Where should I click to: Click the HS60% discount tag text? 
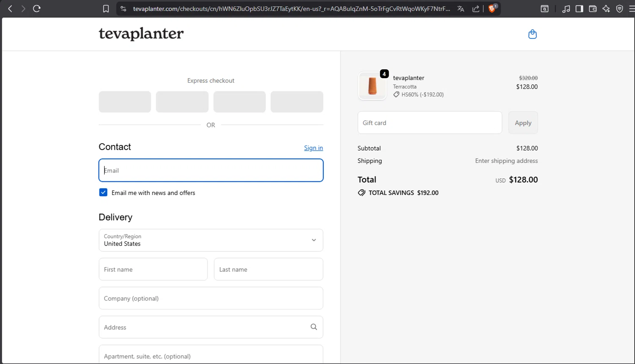click(422, 95)
